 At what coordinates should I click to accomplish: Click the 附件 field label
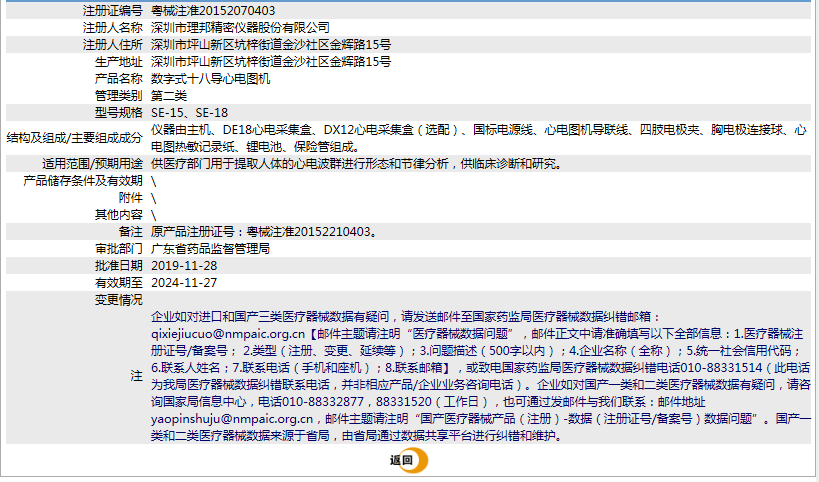click(x=131, y=198)
